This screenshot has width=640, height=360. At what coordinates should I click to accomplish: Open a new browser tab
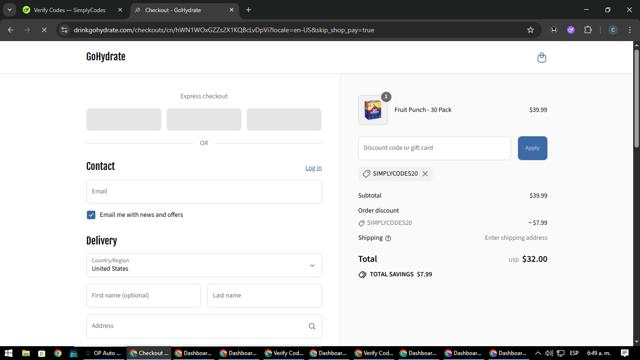click(248, 10)
